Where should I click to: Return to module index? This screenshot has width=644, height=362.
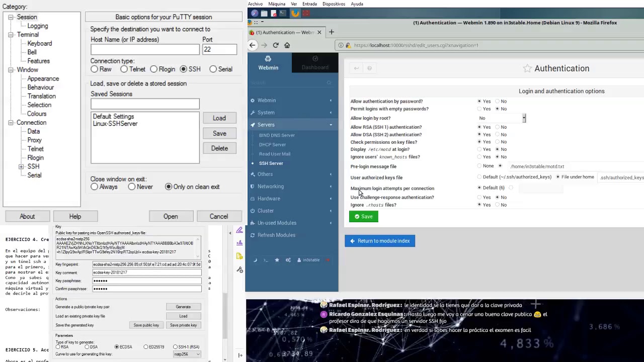pyautogui.click(x=380, y=241)
